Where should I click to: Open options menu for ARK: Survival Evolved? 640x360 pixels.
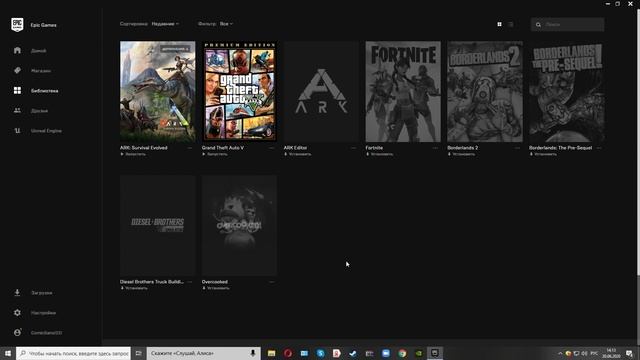190,148
